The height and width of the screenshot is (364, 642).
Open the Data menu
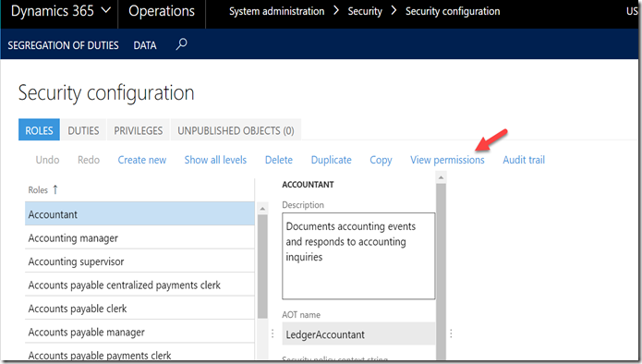pyautogui.click(x=145, y=45)
